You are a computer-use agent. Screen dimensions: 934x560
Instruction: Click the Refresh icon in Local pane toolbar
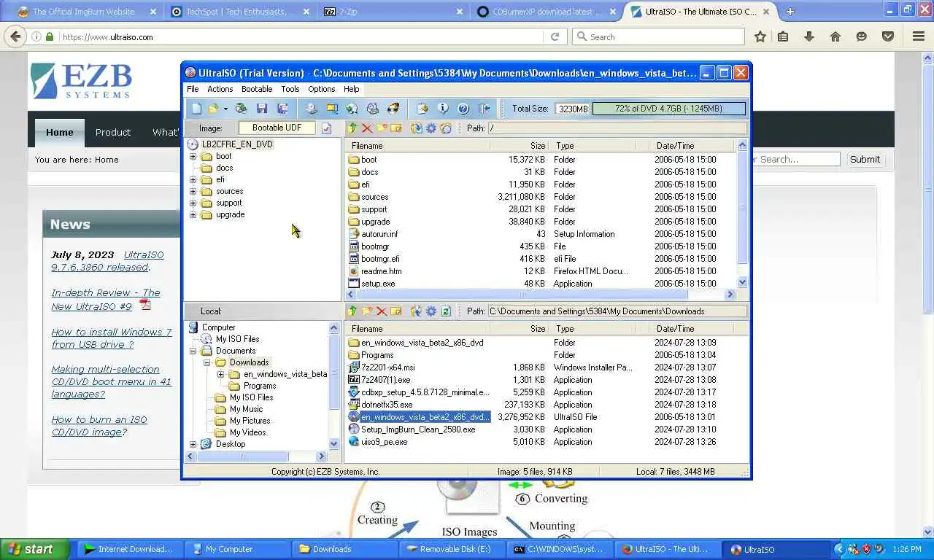(446, 311)
